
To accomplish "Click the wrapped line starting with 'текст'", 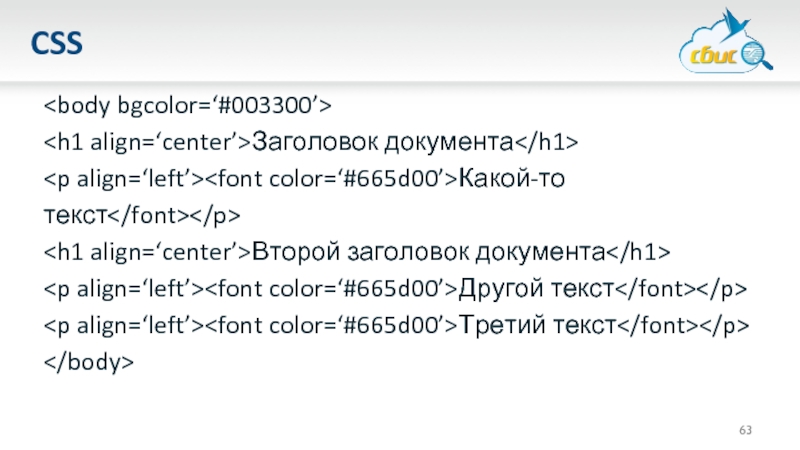I will (x=140, y=214).
